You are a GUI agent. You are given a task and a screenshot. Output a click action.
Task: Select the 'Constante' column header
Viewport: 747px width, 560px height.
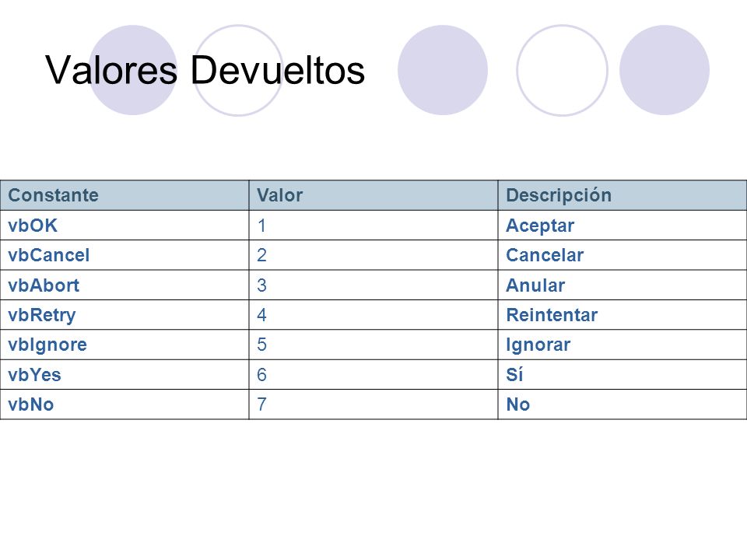124,195
